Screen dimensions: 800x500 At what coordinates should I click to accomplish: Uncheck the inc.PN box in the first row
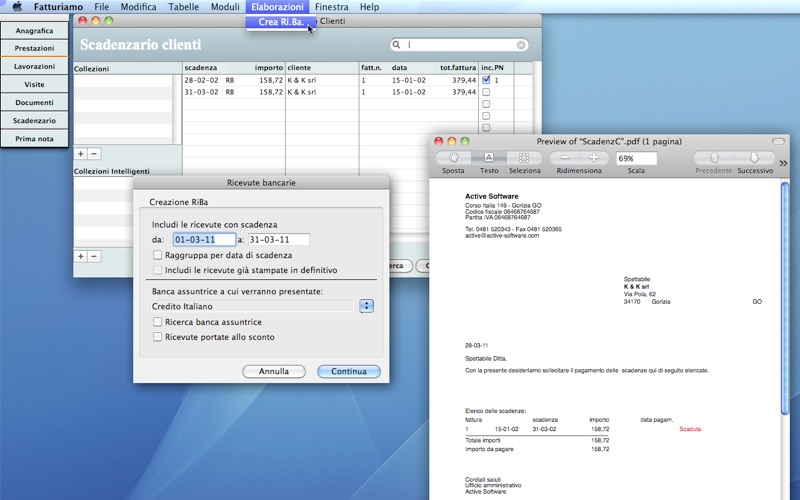486,80
